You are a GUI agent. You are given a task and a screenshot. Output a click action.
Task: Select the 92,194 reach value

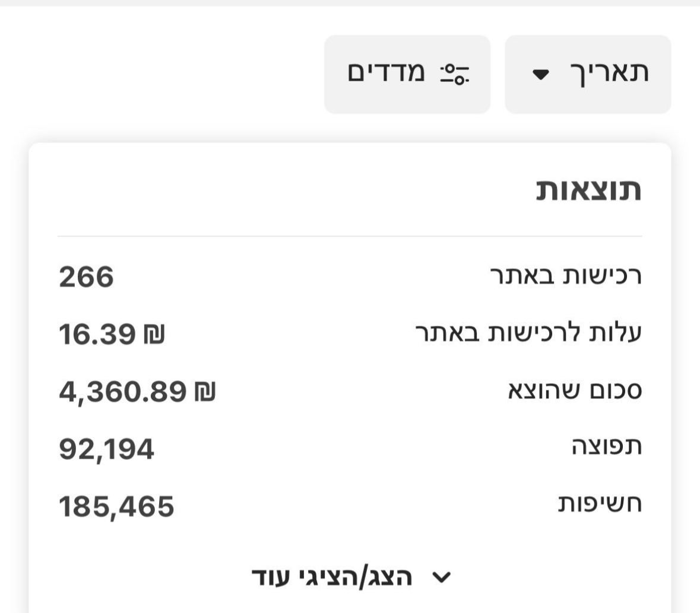click(x=106, y=449)
